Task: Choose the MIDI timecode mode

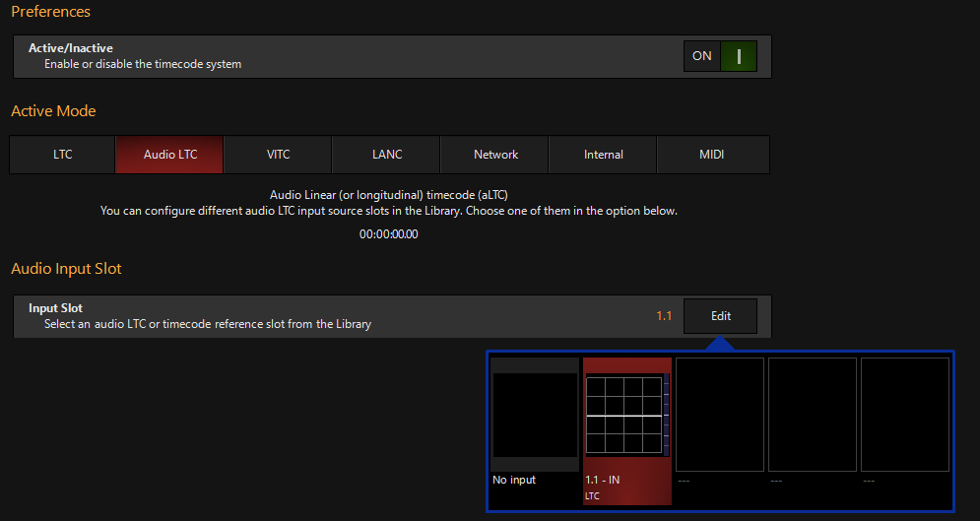Action: click(x=713, y=155)
